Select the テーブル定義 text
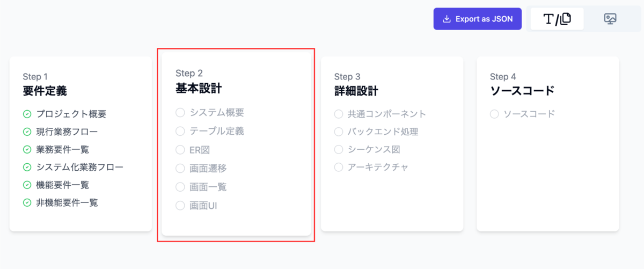Screen dimensions: 644x269 click(217, 131)
